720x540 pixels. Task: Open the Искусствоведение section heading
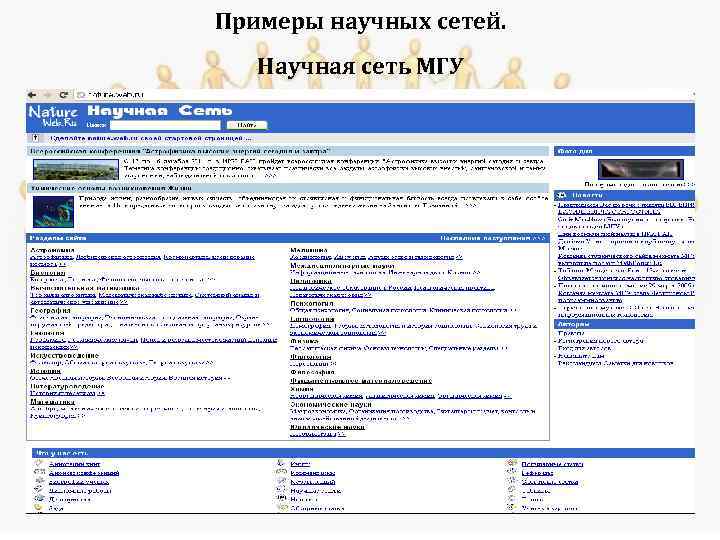pyautogui.click(x=65, y=355)
